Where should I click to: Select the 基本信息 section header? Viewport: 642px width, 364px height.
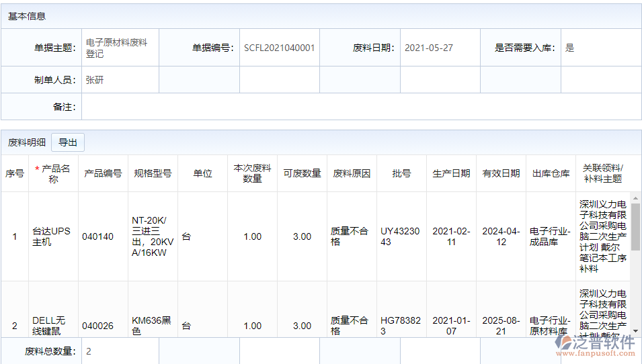(x=27, y=16)
